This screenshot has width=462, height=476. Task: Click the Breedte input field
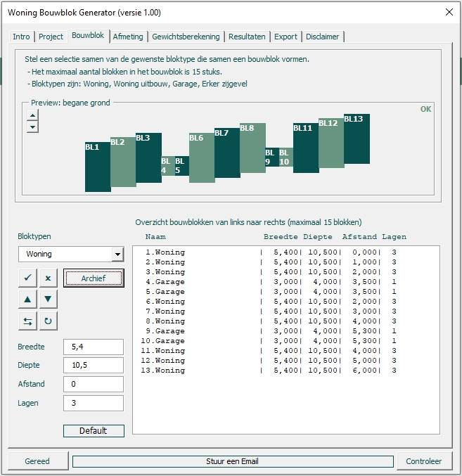pos(94,347)
